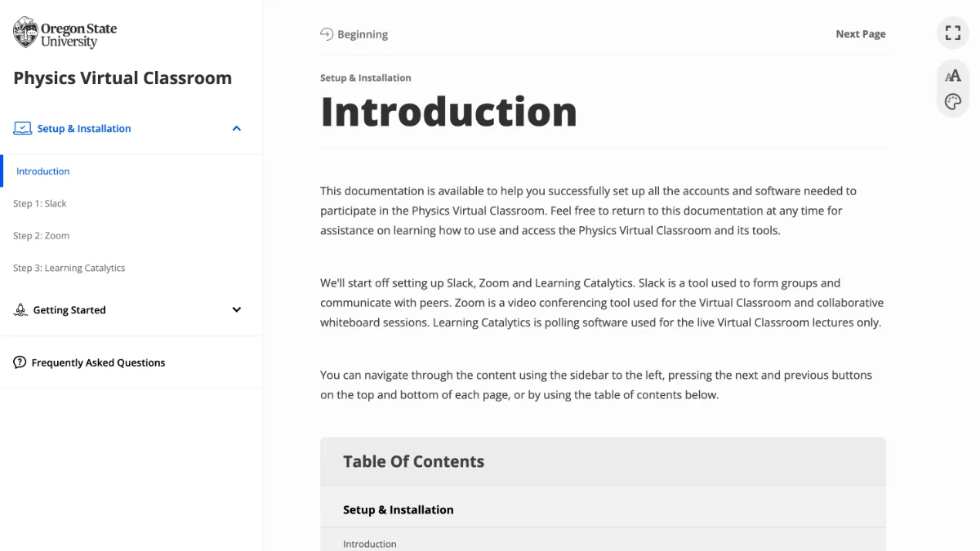Image resolution: width=980 pixels, height=551 pixels.
Task: Open the color theme palette icon
Action: coord(952,102)
